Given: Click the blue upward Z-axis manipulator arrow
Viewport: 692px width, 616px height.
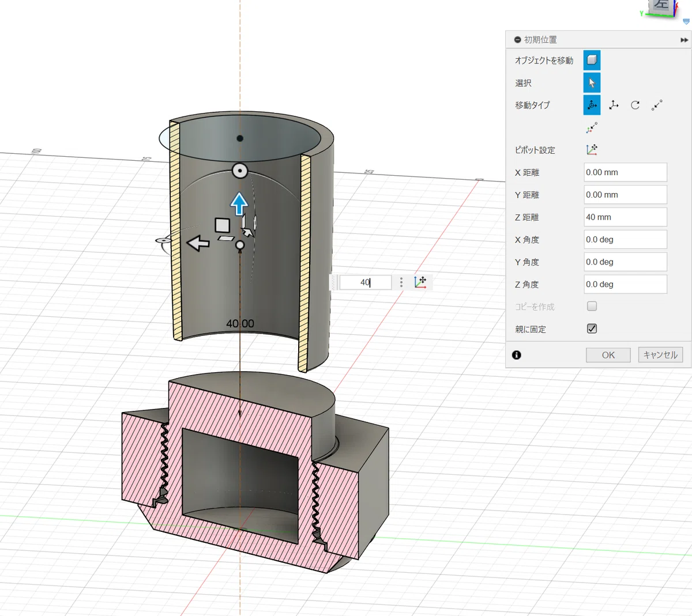Looking at the screenshot, I should [x=239, y=204].
